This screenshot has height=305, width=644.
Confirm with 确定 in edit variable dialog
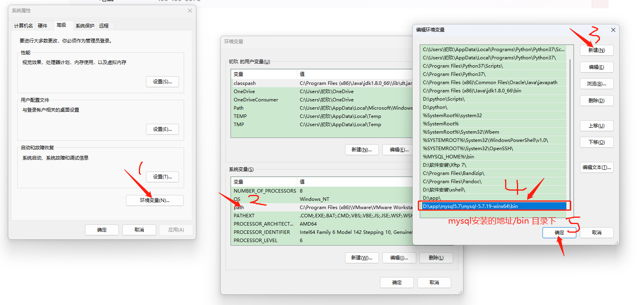click(559, 233)
